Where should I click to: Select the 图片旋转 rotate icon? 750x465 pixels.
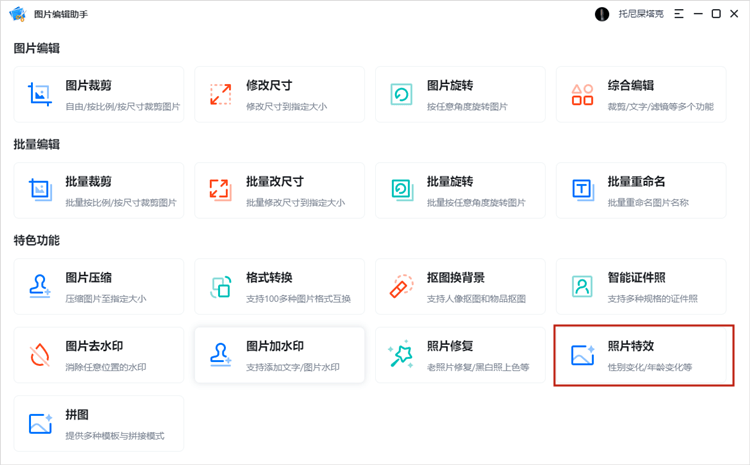pyautogui.click(x=402, y=95)
